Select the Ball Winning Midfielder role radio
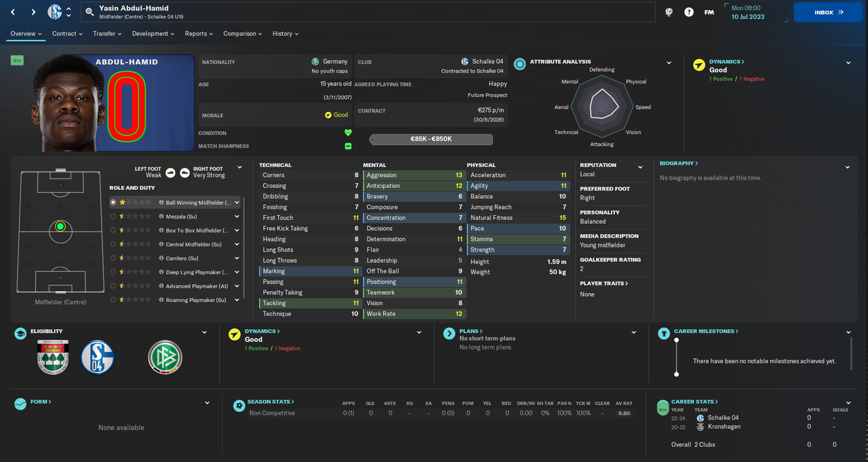 tap(113, 202)
